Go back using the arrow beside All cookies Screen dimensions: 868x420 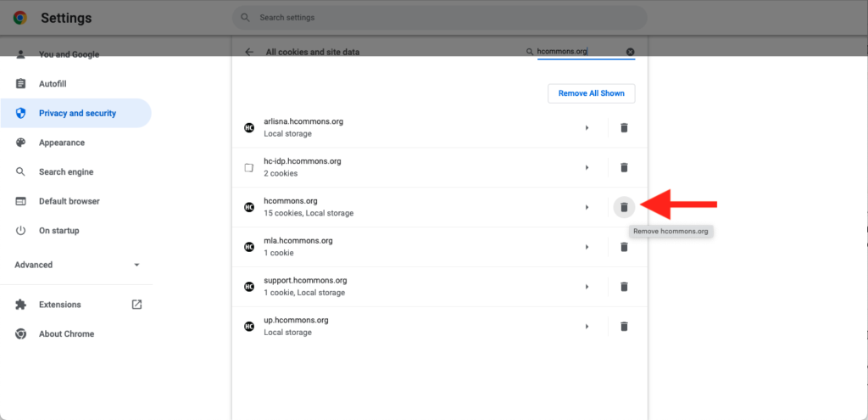tap(249, 52)
